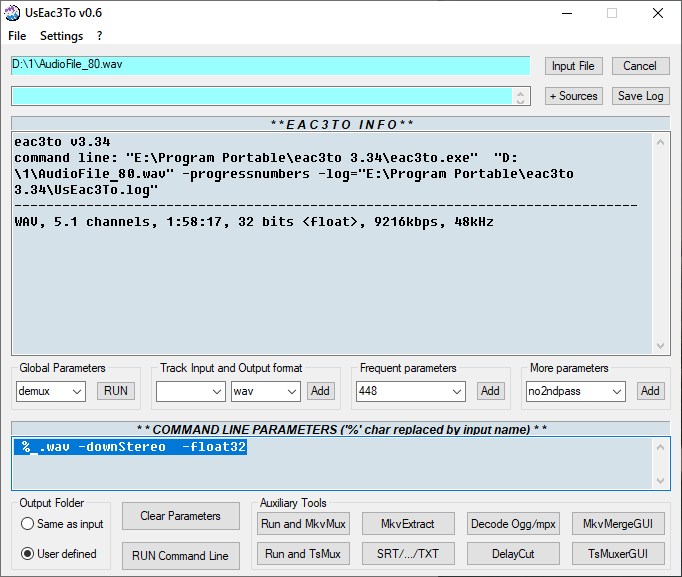Open the Settings menu
Screen dimensions: 682x577
click(61, 36)
